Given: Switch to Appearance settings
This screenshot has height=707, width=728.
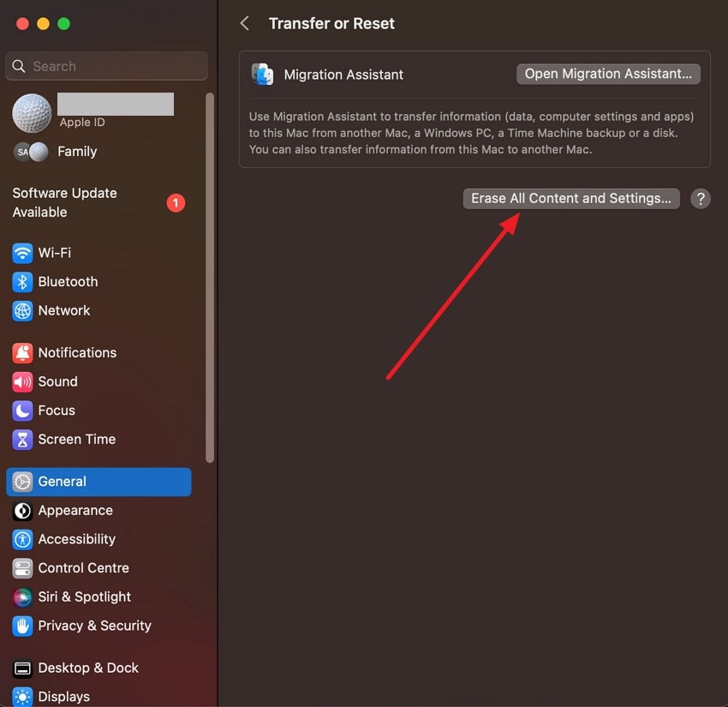Looking at the screenshot, I should 98,511.
